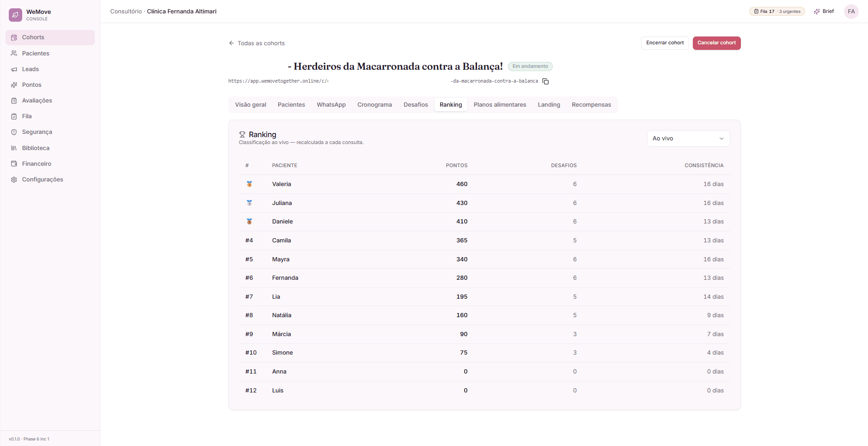
Task: Click Valeria's 460 points value
Action: 462,184
